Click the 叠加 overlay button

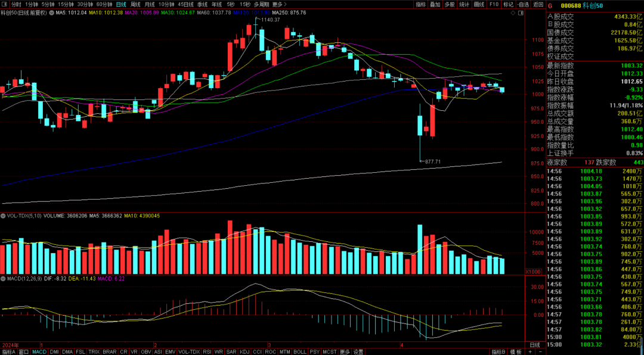435,4
